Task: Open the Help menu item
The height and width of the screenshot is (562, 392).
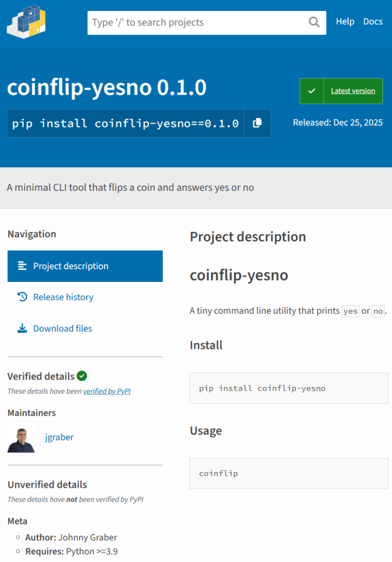Action: pos(345,22)
